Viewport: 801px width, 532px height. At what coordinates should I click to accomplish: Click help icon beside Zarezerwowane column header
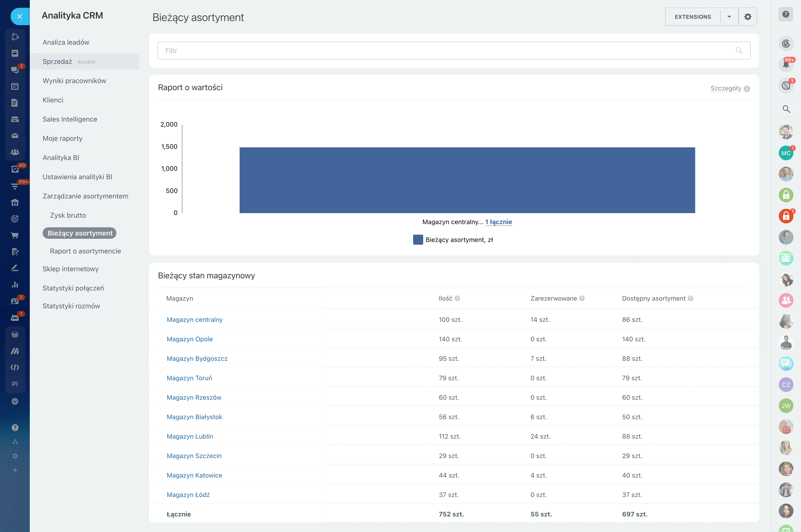[x=582, y=298]
